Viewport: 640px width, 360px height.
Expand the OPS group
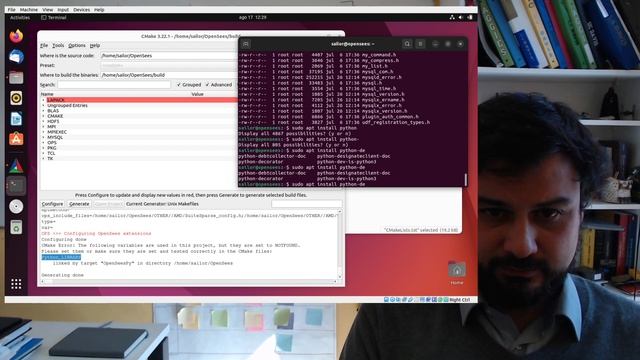click(x=43, y=142)
